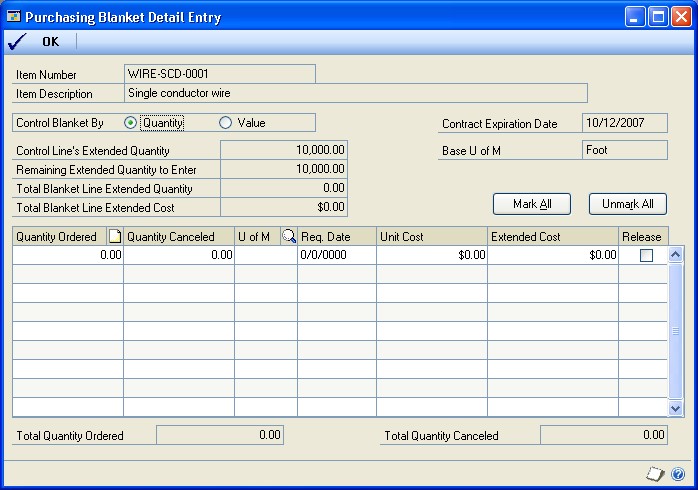Click the Base U of M field

click(625, 150)
